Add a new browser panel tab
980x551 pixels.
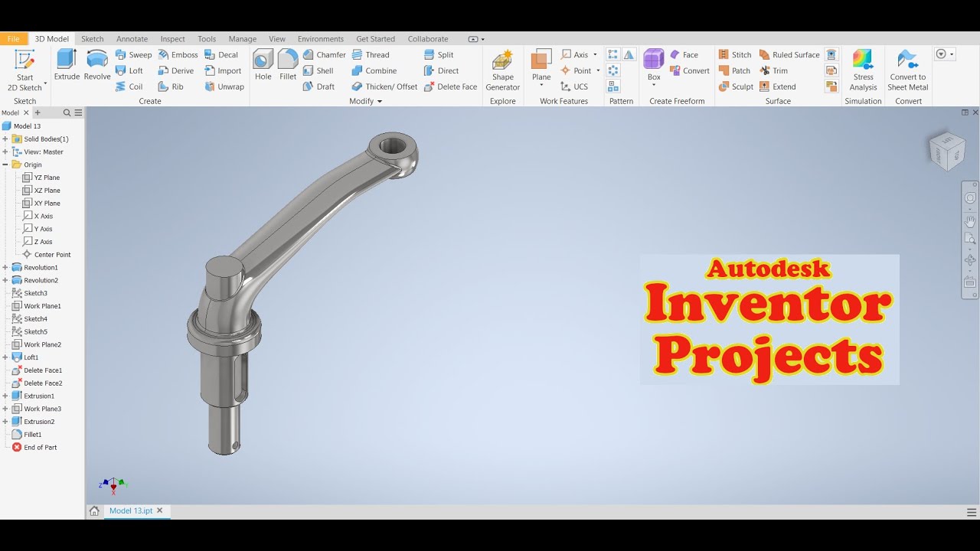[38, 112]
